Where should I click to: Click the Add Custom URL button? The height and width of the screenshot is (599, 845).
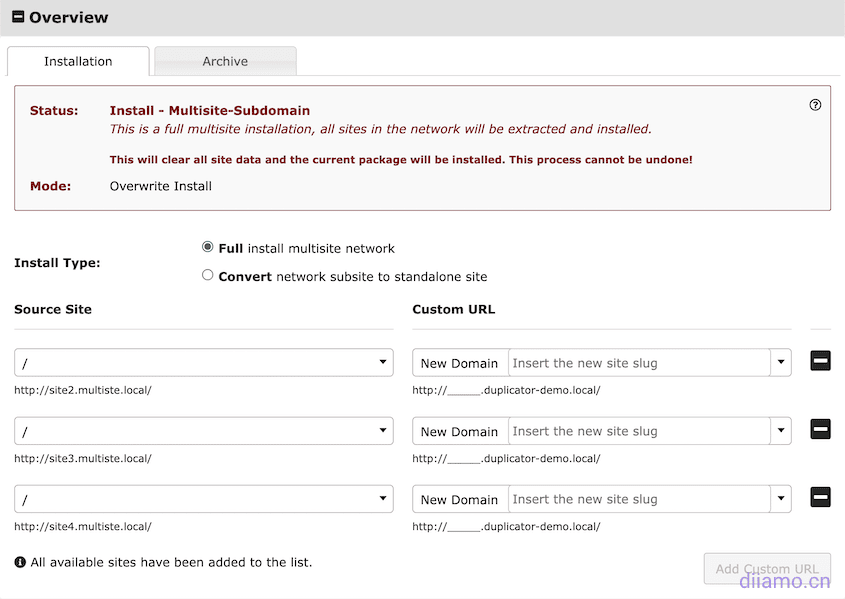pyautogui.click(x=767, y=569)
